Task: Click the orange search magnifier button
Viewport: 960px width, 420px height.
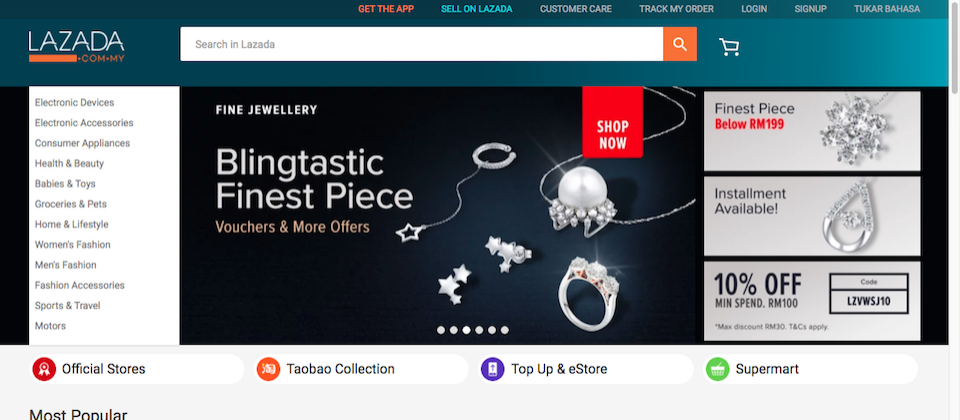Action: pos(680,44)
